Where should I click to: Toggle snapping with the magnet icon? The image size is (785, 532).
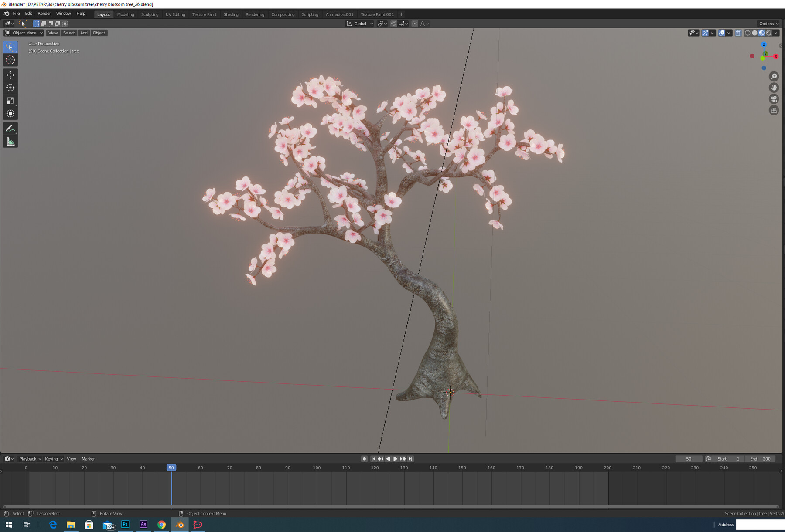click(x=393, y=24)
